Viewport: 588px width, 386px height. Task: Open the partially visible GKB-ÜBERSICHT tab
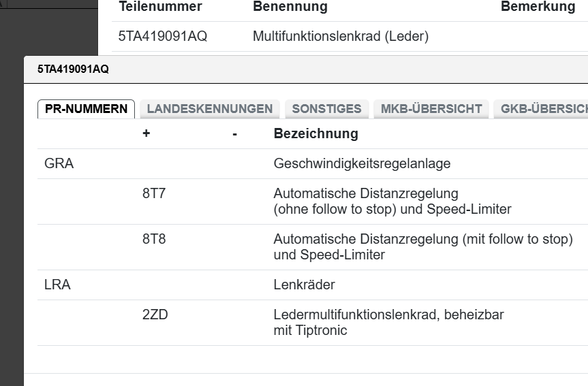coord(542,109)
